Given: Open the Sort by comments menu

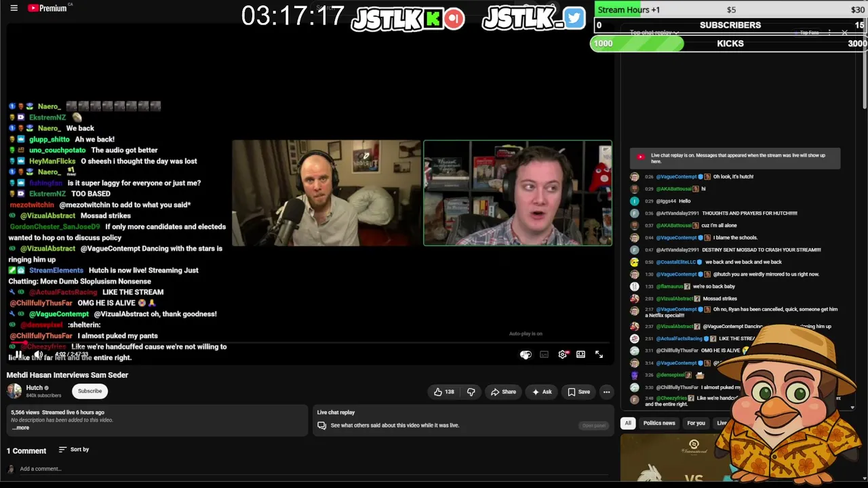Looking at the screenshot, I should 74,449.
